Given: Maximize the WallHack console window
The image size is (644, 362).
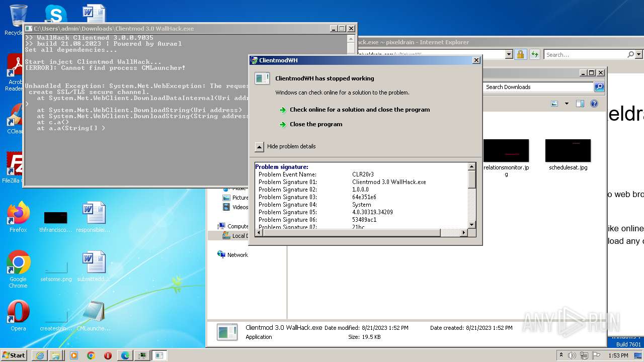Looking at the screenshot, I should [x=342, y=29].
